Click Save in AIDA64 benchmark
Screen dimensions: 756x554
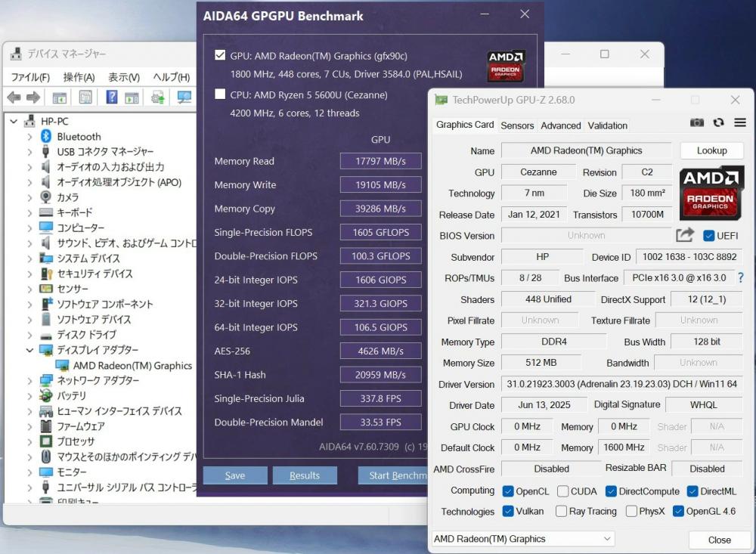pos(235,475)
